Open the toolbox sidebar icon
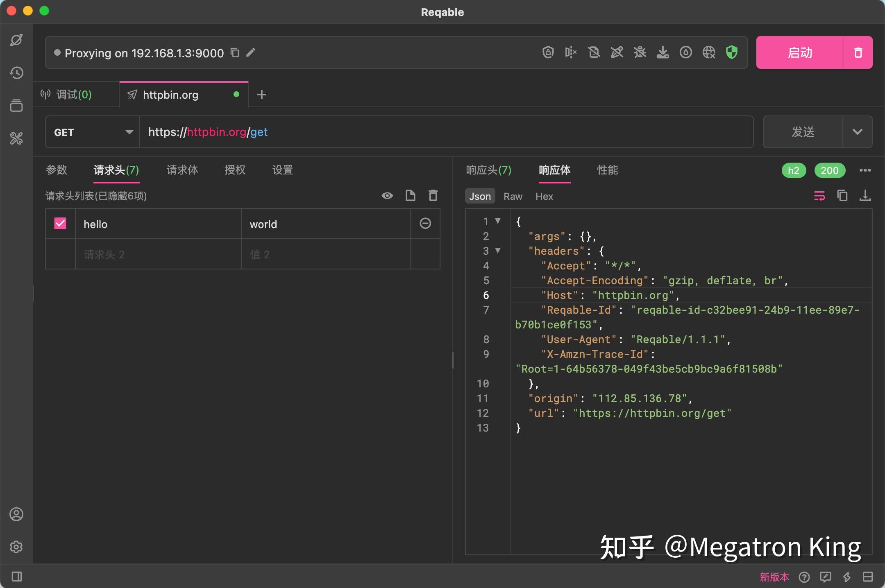The image size is (885, 588). 16,138
